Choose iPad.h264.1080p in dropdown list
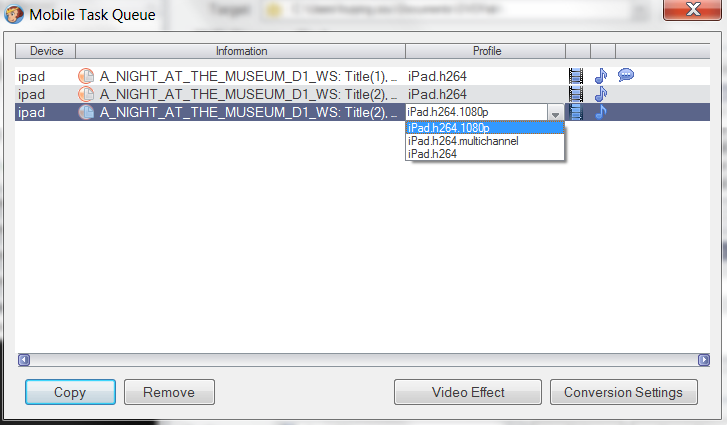Image resolution: width=727 pixels, height=425 pixels. coord(485,128)
